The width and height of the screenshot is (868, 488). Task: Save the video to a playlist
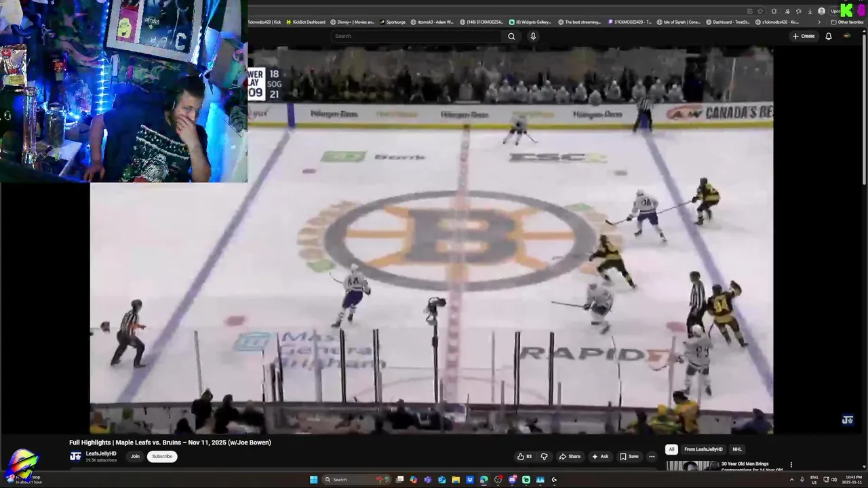point(629,456)
